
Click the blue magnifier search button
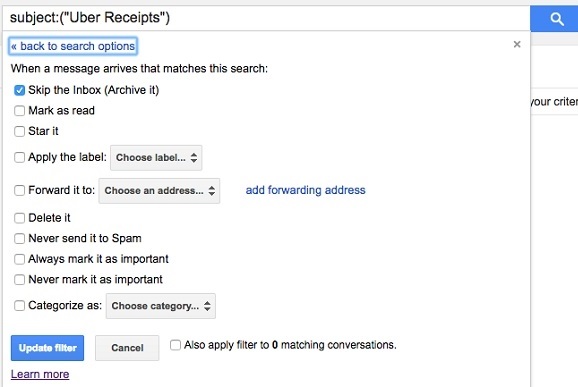pos(554,18)
